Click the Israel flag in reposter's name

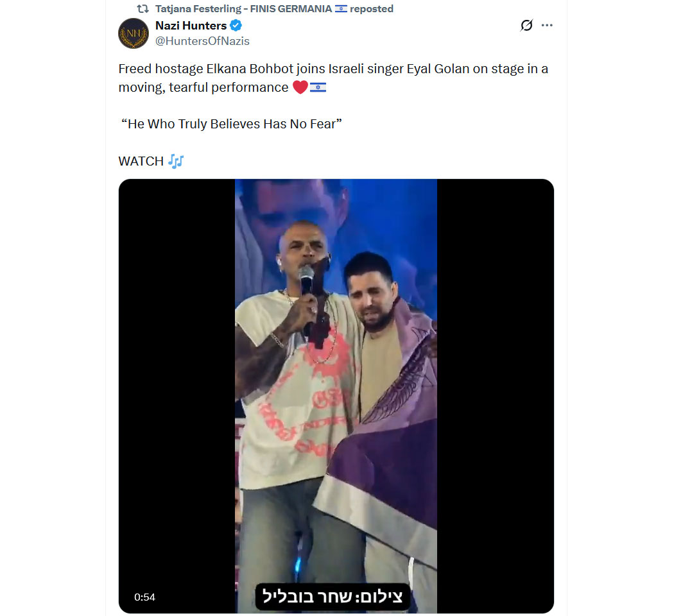[341, 9]
